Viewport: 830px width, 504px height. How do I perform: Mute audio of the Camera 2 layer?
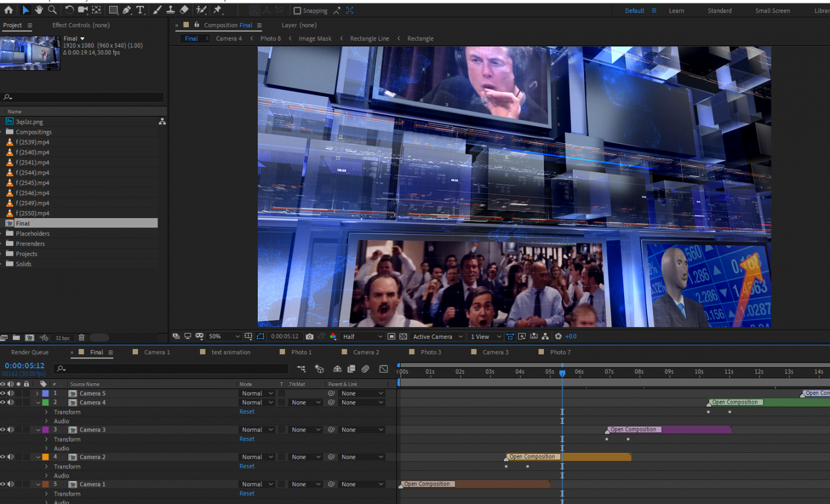click(x=11, y=457)
